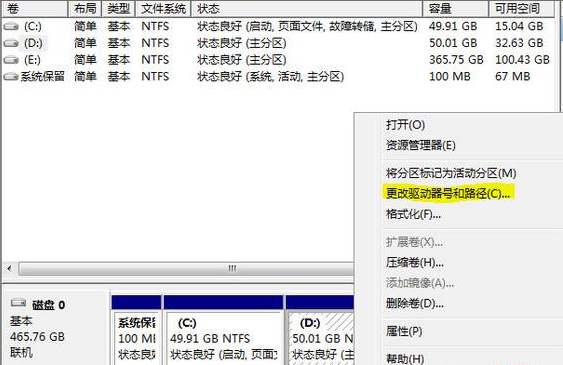Choose 格式化(F)... from the context menu
The height and width of the screenshot is (365, 563).
click(x=413, y=214)
